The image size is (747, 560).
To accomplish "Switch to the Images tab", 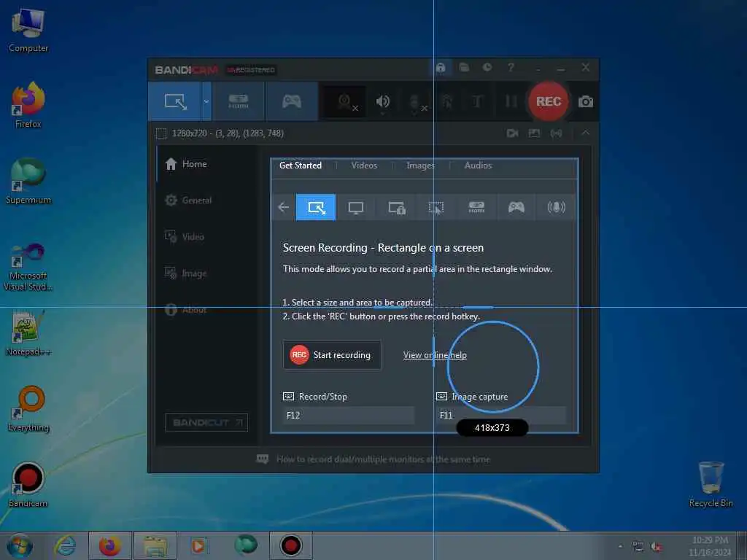I will pyautogui.click(x=420, y=166).
